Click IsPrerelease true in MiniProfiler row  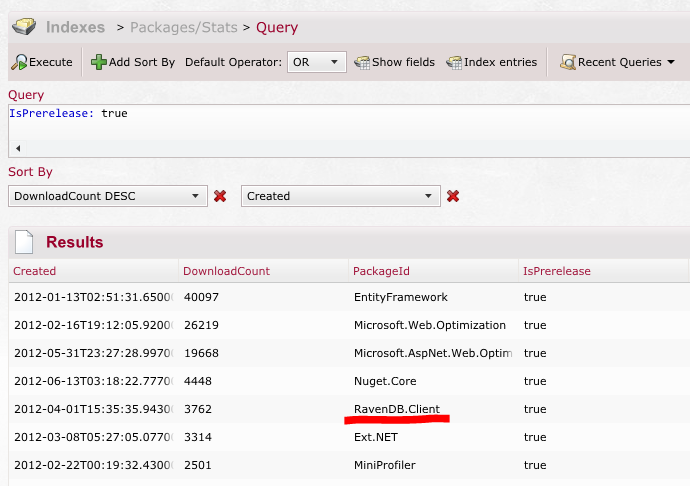click(x=535, y=465)
